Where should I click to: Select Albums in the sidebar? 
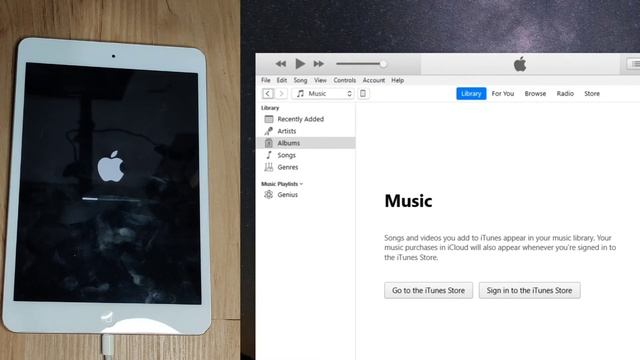pyautogui.click(x=306, y=143)
